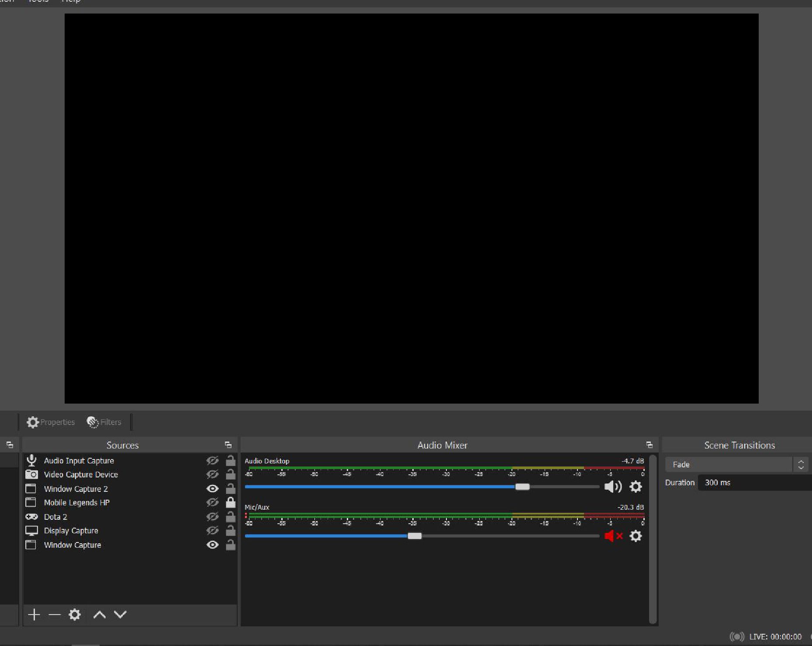812x646 pixels.
Task: Move selected source down in Sources list
Action: click(x=120, y=615)
